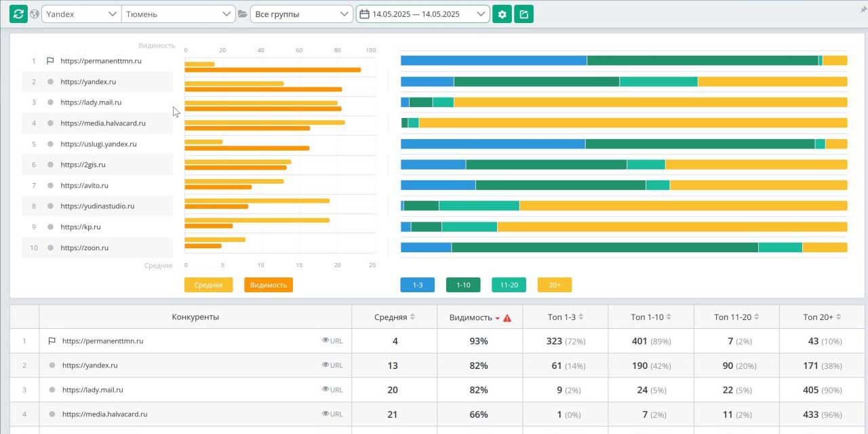868x434 pixels.
Task: Click the calendar icon in date field
Action: pyautogui.click(x=364, y=14)
